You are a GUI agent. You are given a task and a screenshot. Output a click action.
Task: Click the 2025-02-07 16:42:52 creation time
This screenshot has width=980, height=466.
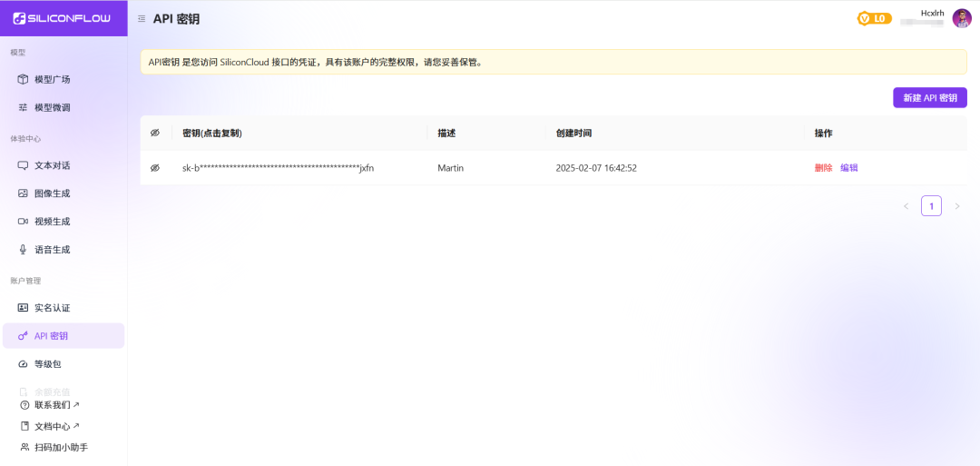tap(596, 168)
